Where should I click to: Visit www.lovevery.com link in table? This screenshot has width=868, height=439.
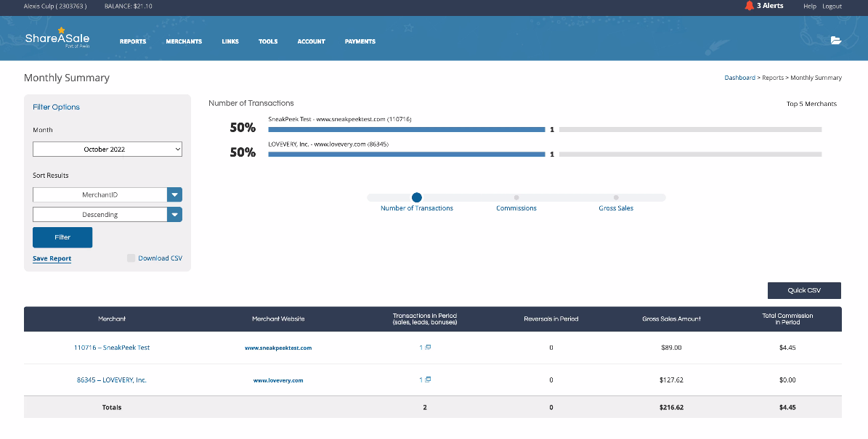coord(278,380)
